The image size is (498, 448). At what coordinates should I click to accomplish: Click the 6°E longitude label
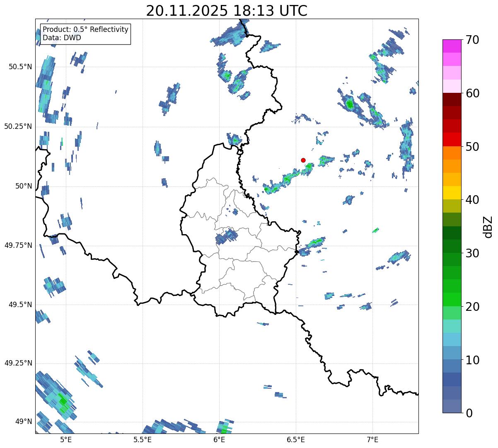(220, 439)
